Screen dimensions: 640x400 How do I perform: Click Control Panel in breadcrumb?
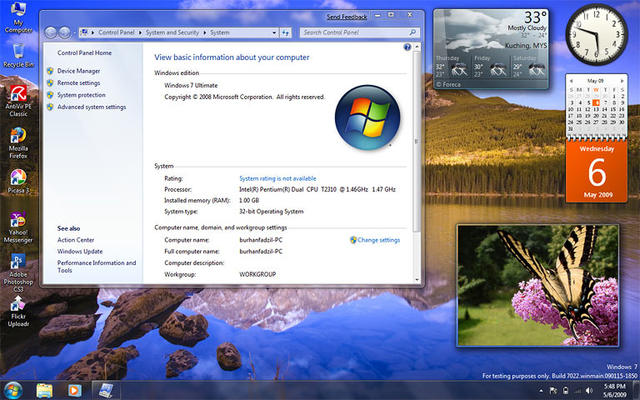[x=116, y=33]
